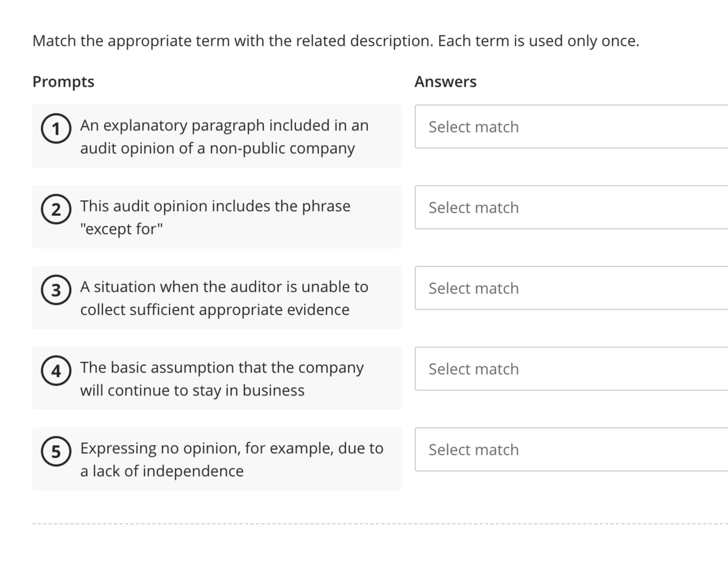Viewport: 728px width, 562px height.
Task: Open the Select match dropdown for prompt 3
Action: click(x=567, y=288)
